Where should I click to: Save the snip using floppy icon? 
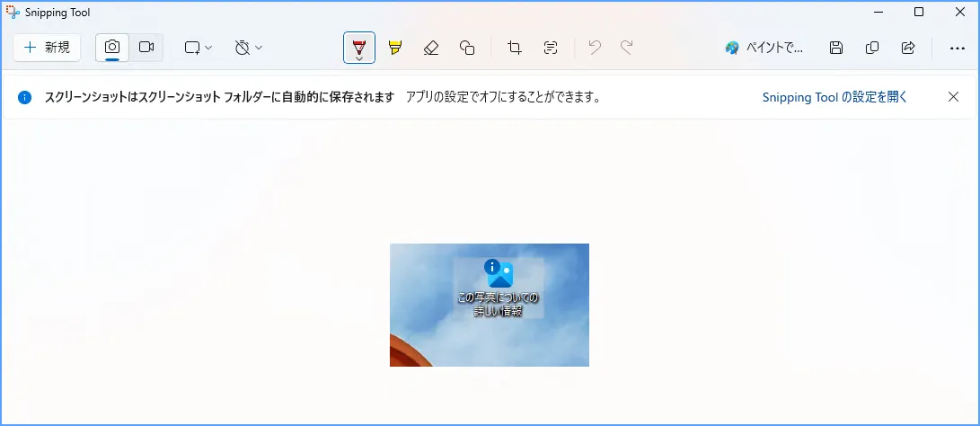coord(836,48)
